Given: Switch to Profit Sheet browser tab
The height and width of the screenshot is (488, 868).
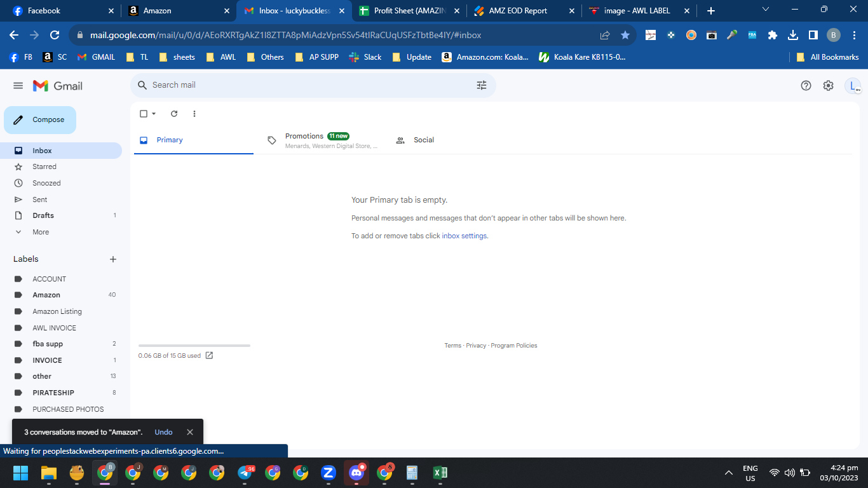Looking at the screenshot, I should 409,11.
